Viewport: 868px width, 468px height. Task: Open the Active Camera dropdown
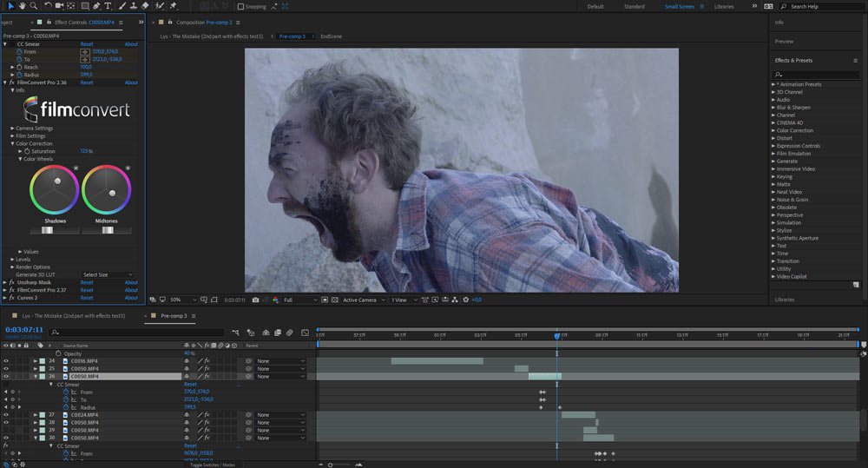point(364,300)
